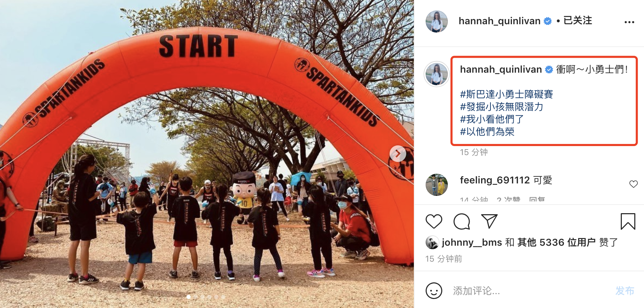This screenshot has height=308, width=644.
Task: Like feeling_691112's comment heart
Action: (633, 184)
